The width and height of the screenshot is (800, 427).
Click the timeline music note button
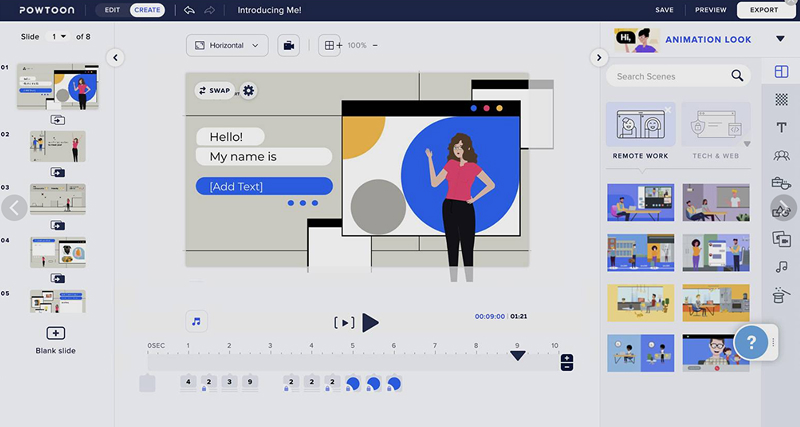click(x=196, y=321)
